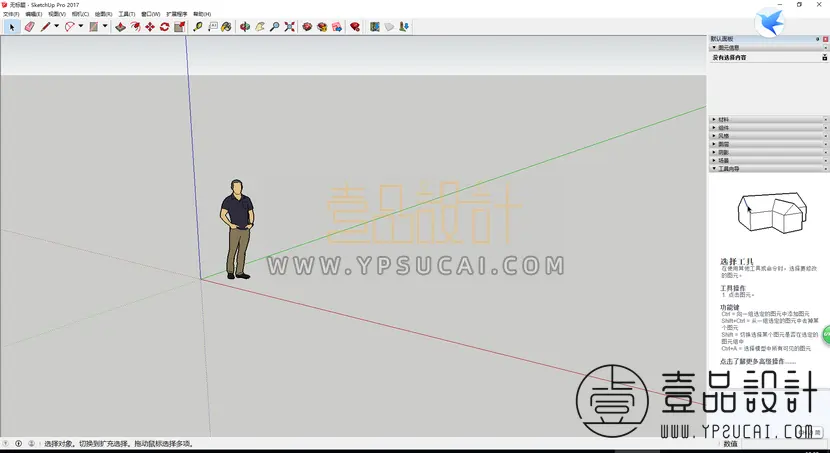Open the 绘图(R) menu
830x453 pixels.
point(104,14)
